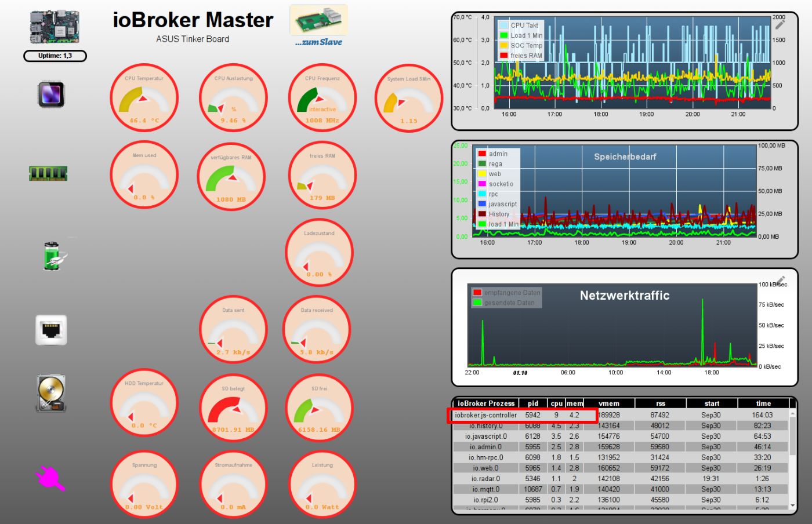Select the SD frei gauge
The image size is (812, 524).
pos(319,407)
